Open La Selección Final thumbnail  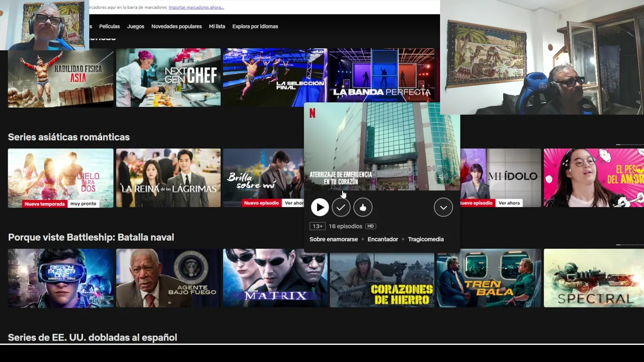(275, 77)
